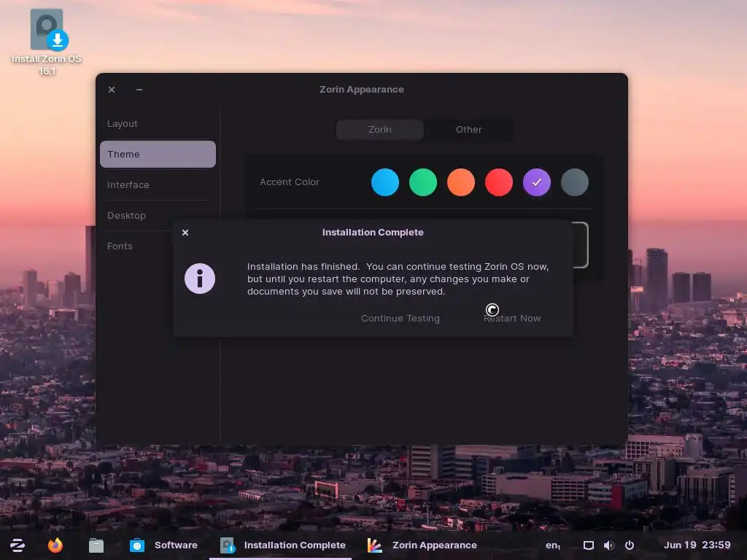Pick the blue accent color
This screenshot has height=560, width=747.
[385, 182]
